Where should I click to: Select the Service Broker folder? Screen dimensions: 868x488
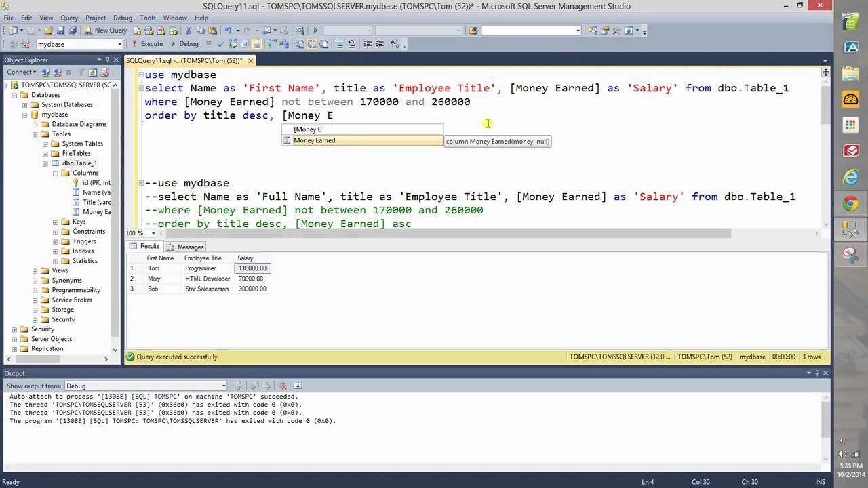point(72,300)
